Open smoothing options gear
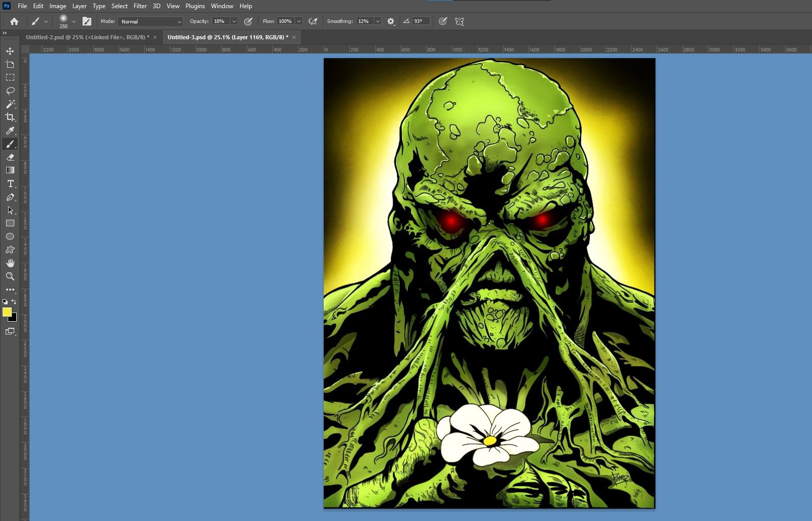The height and width of the screenshot is (521, 812). tap(391, 21)
